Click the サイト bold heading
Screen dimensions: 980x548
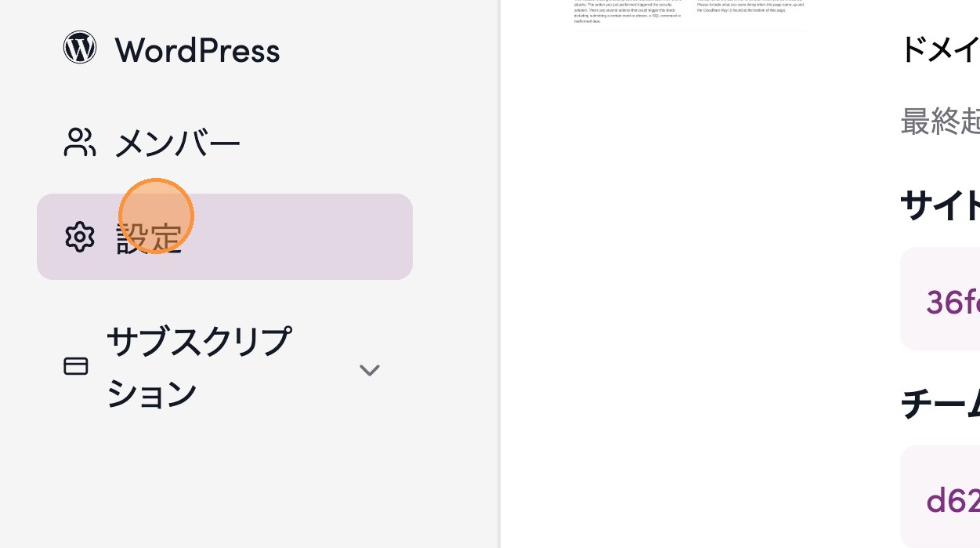tap(940, 207)
